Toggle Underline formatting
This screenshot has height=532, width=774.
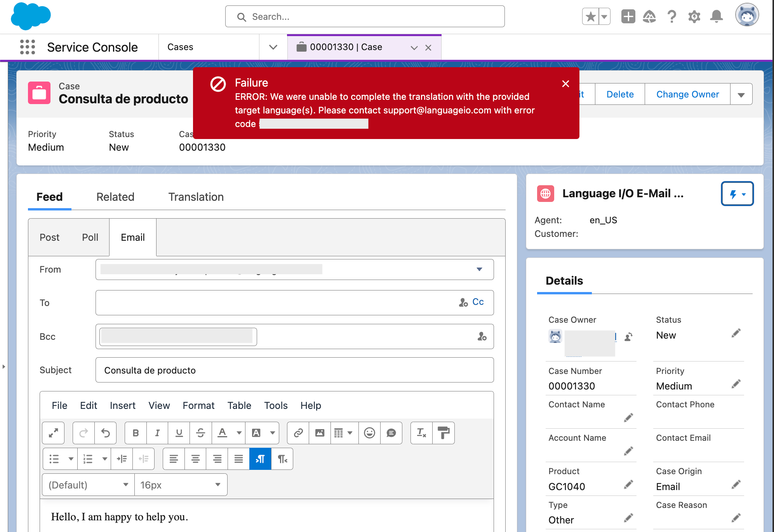pyautogui.click(x=179, y=433)
